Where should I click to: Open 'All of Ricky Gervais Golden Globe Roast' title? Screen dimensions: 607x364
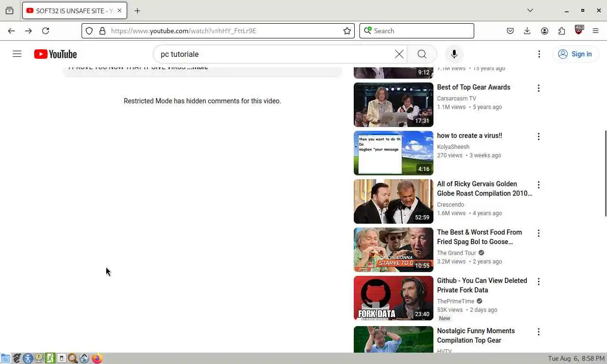485,189
